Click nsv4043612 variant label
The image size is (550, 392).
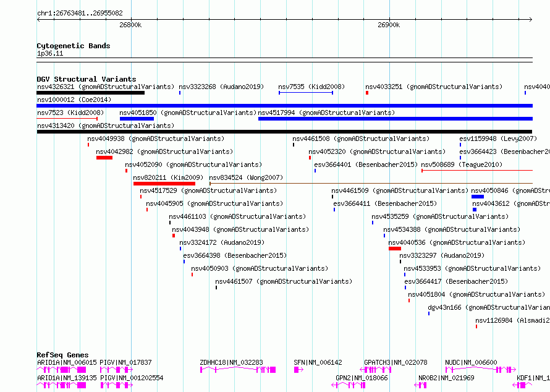click(x=511, y=203)
